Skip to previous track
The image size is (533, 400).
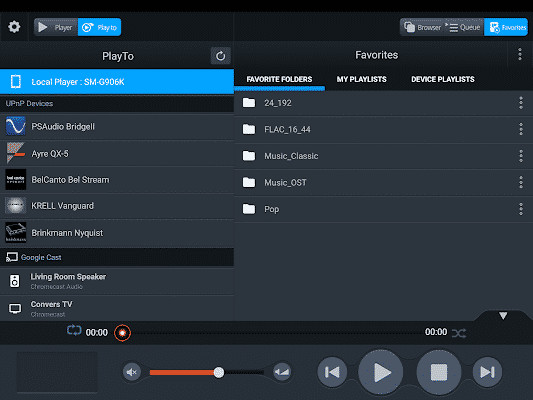click(x=332, y=372)
